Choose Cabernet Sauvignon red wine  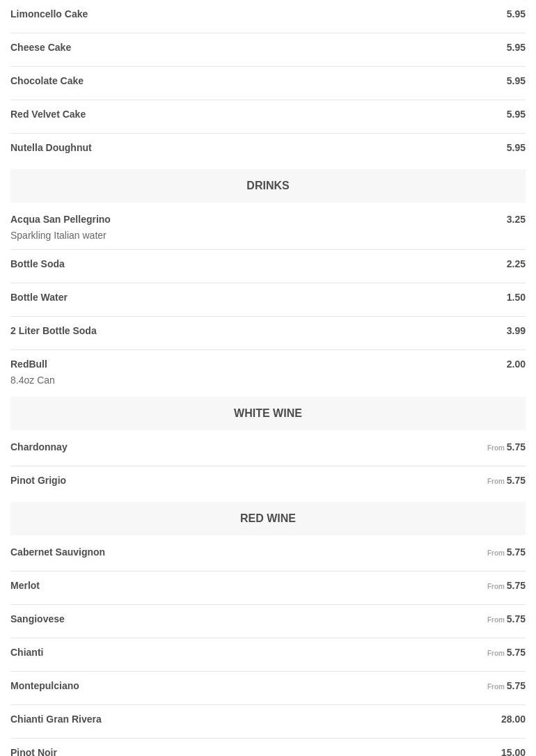[x=58, y=552]
